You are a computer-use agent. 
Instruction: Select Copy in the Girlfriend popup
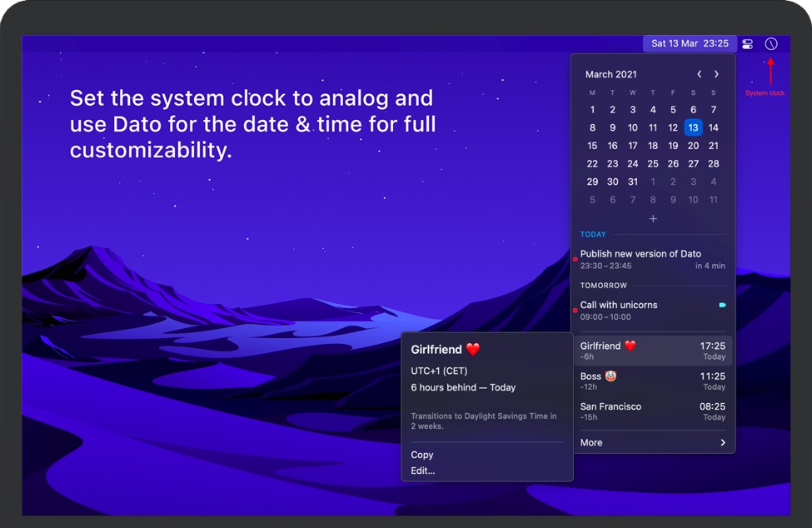[422, 455]
